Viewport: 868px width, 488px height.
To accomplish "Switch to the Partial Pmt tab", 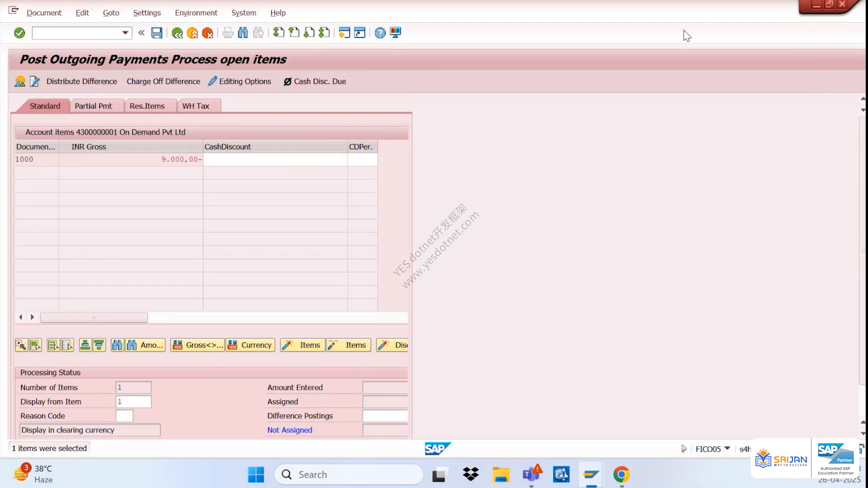I will pyautogui.click(x=93, y=106).
